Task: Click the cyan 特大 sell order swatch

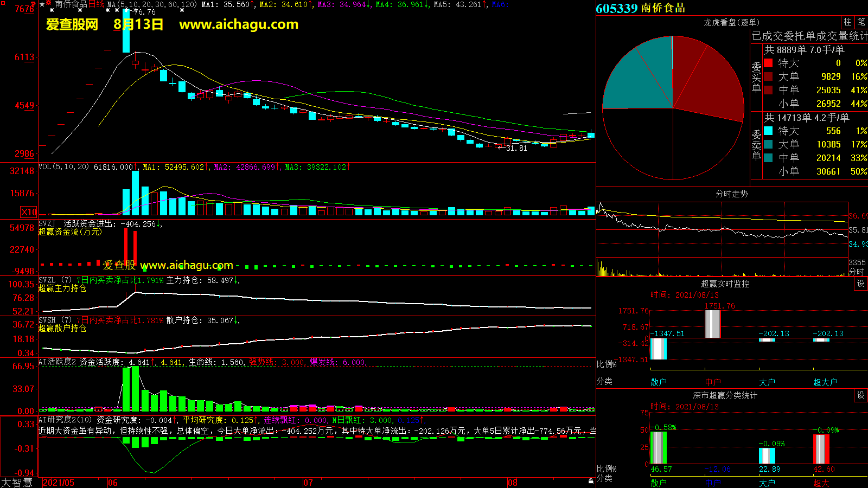Action: 768,131
